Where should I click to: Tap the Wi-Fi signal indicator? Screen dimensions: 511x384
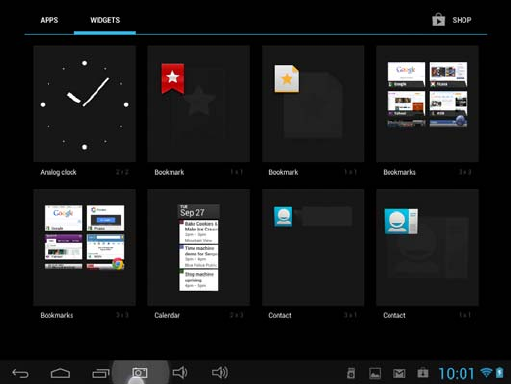[x=487, y=373]
